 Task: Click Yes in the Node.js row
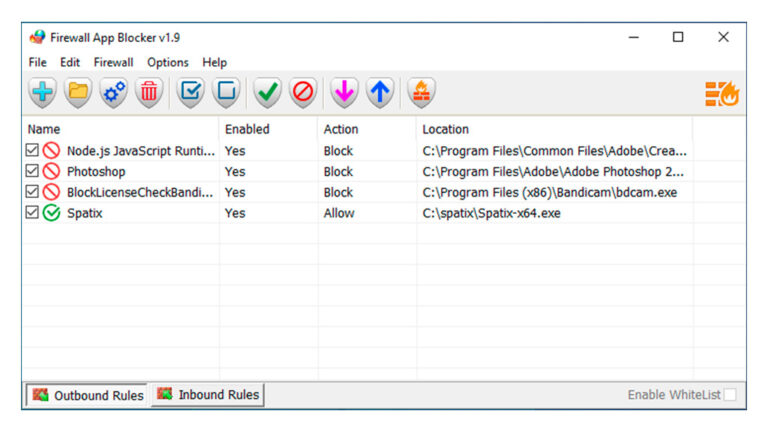[235, 151]
